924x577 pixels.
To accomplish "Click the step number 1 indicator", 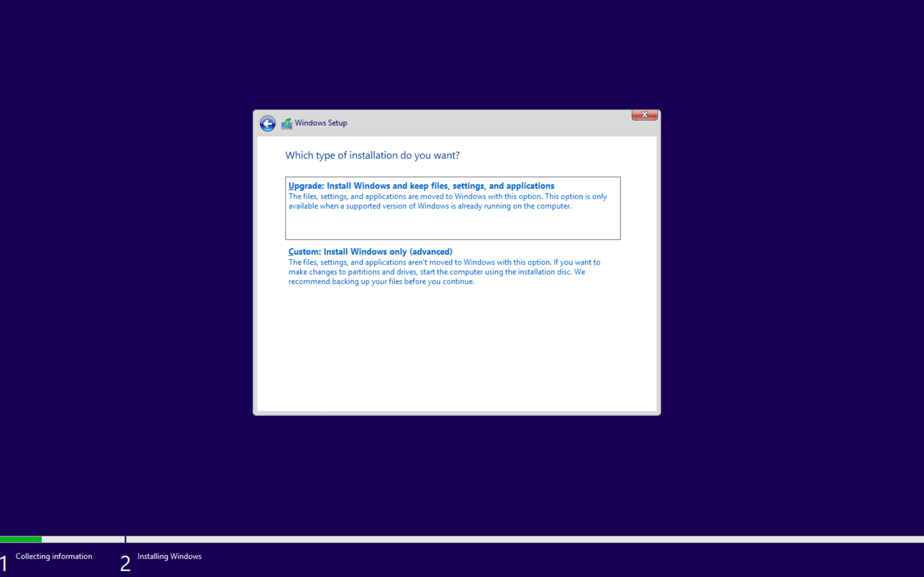I will click(3, 563).
